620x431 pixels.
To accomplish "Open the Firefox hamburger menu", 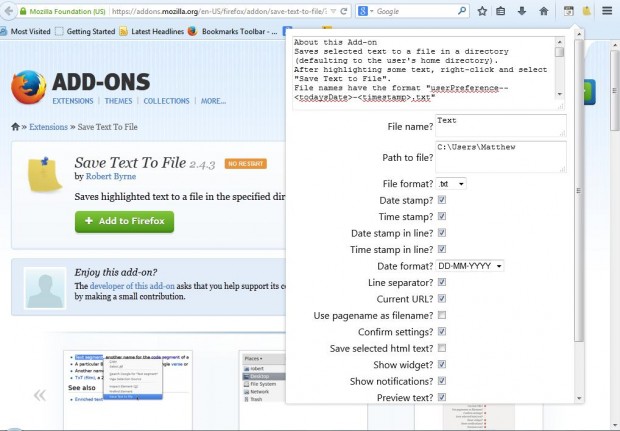I will coord(606,12).
